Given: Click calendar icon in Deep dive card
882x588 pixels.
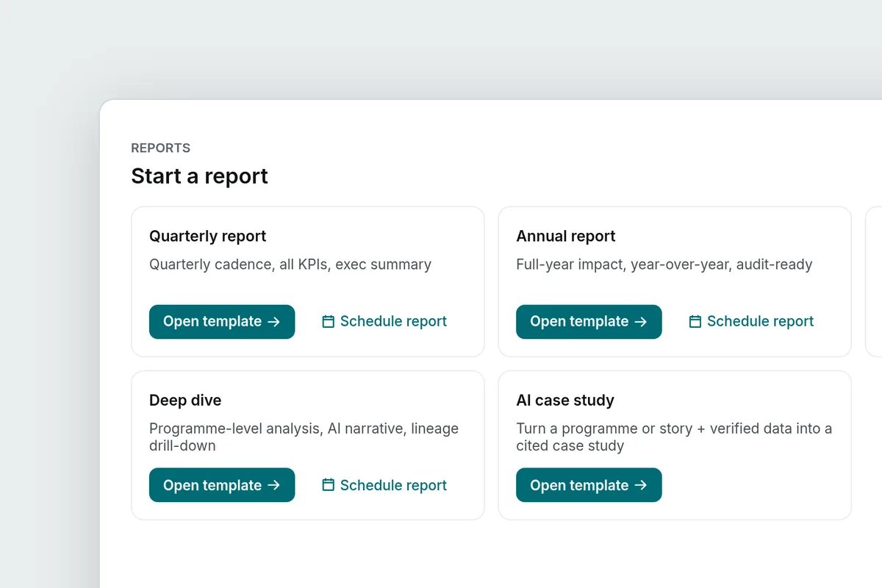Looking at the screenshot, I should click(x=329, y=484).
